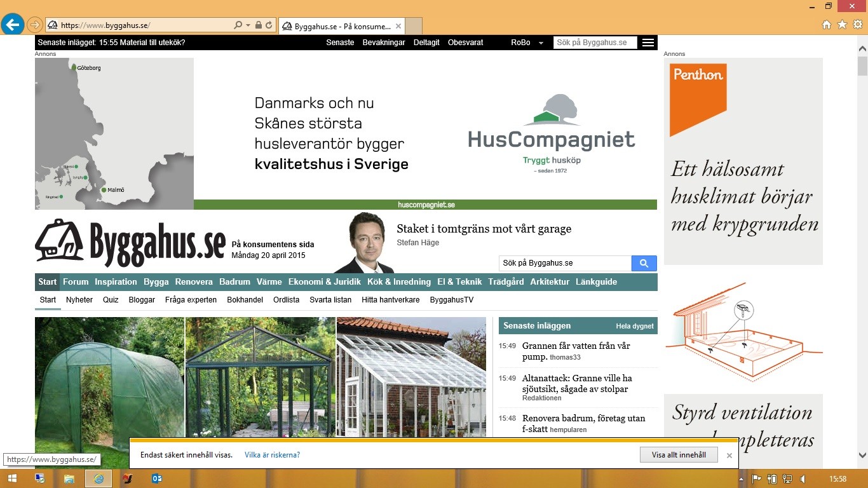The image size is (868, 488).
Task: Open the Vilka är riskerna? link
Action: tap(272, 455)
